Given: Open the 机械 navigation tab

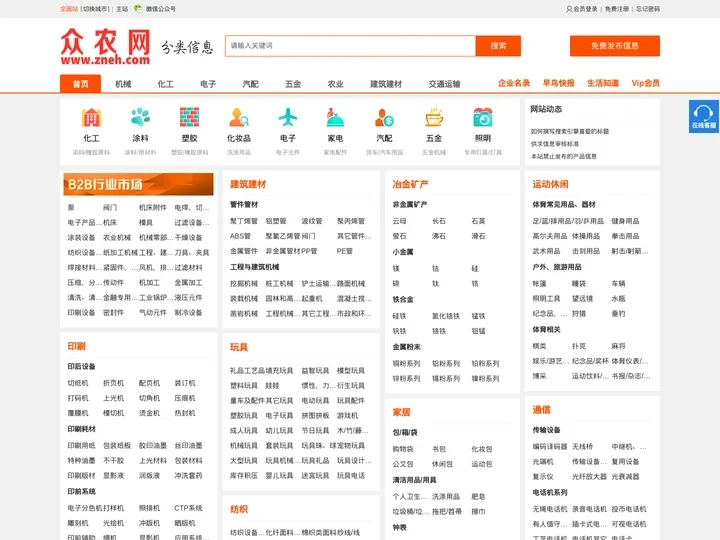Looking at the screenshot, I should coord(123,84).
